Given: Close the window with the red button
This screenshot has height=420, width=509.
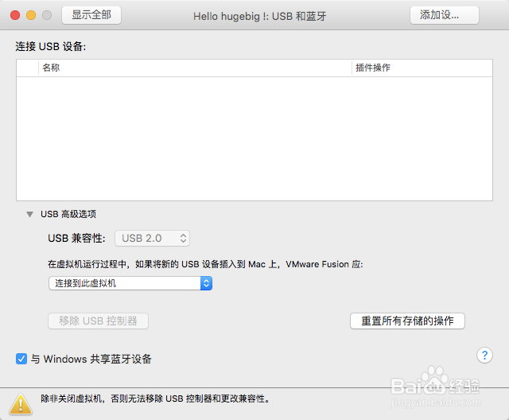Looking at the screenshot, I should pyautogui.click(x=15, y=15).
